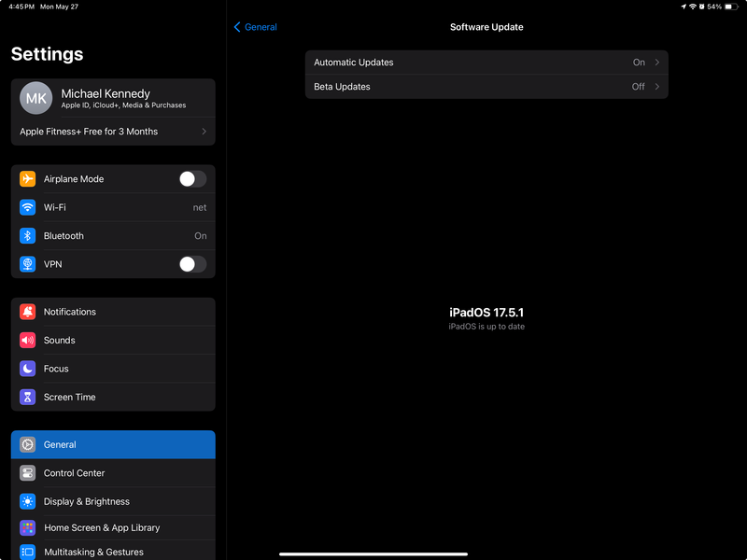Tap the iPadOS is up to date message
This screenshot has width=747, height=560.
[486, 327]
